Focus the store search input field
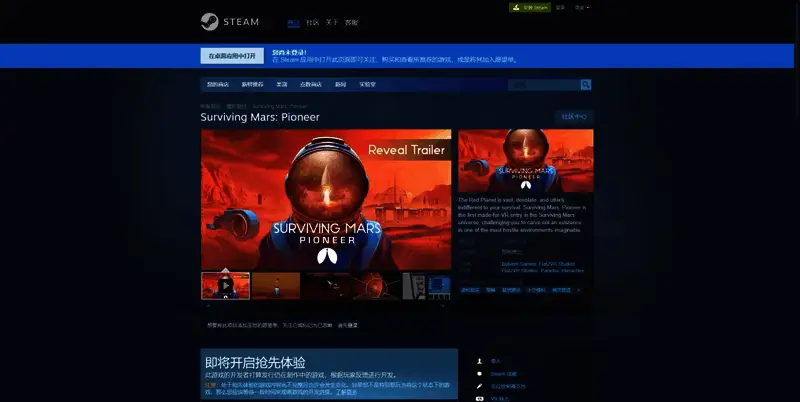The height and width of the screenshot is (402, 800). tap(544, 85)
